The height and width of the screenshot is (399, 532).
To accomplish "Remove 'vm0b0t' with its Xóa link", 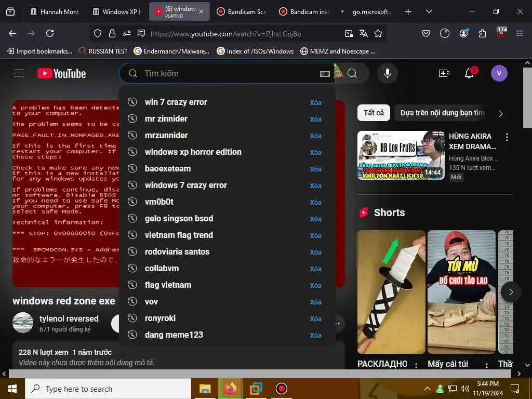I will pos(315,202).
